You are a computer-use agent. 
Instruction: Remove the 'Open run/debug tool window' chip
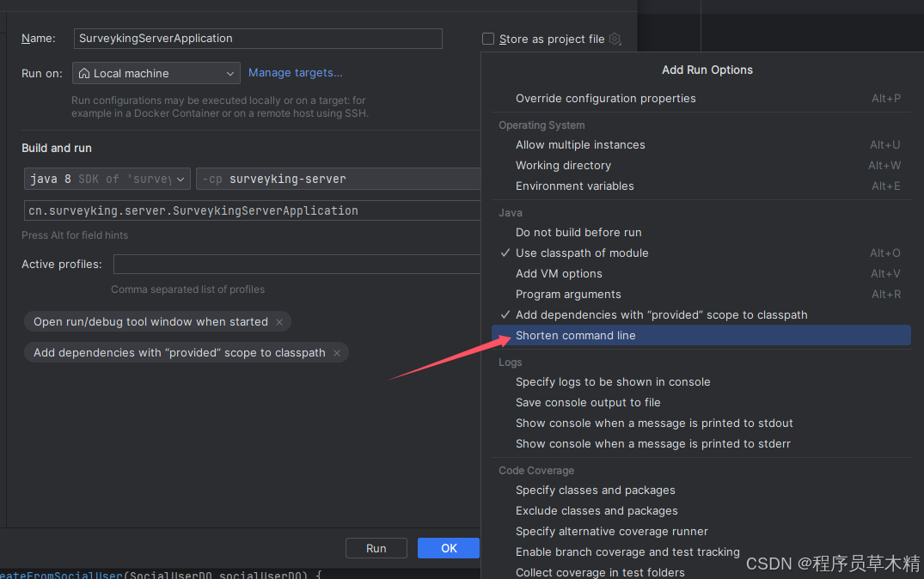278,322
